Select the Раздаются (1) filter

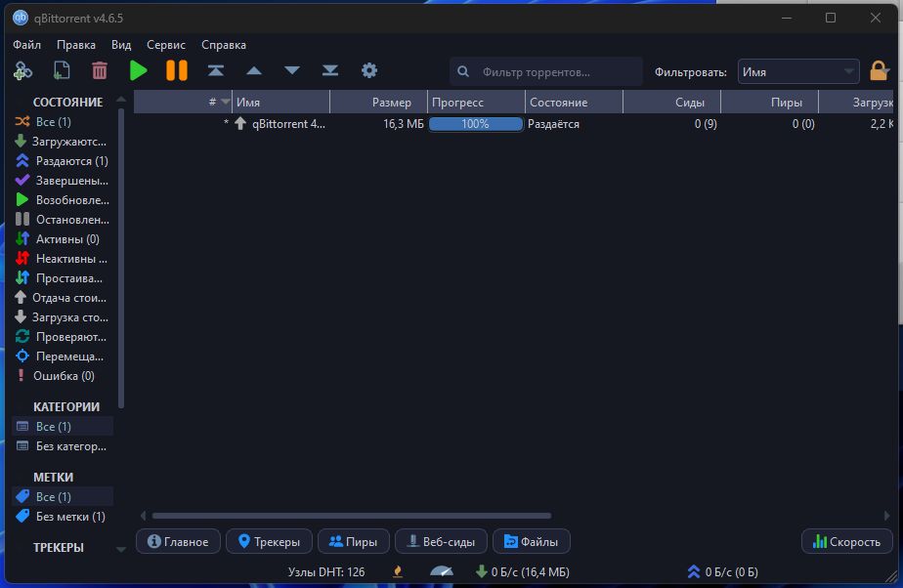(63, 161)
